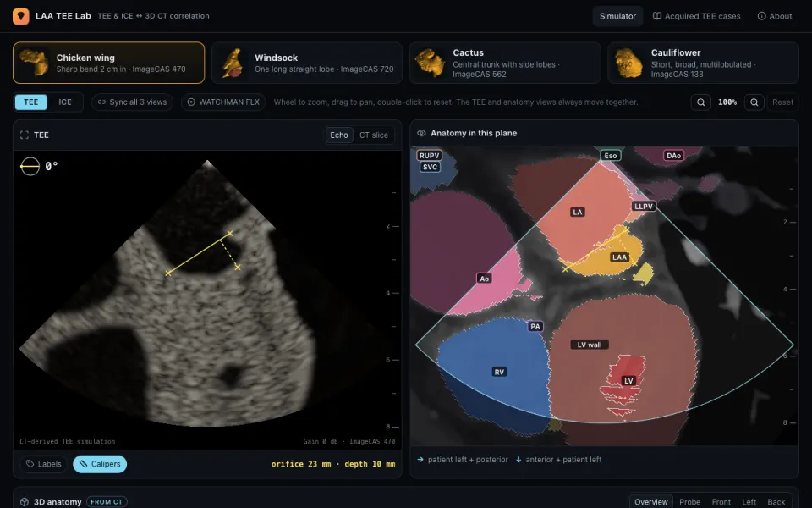Screen dimensions: 812x508
Task: Click the LV wall anatomy label
Action: point(590,345)
